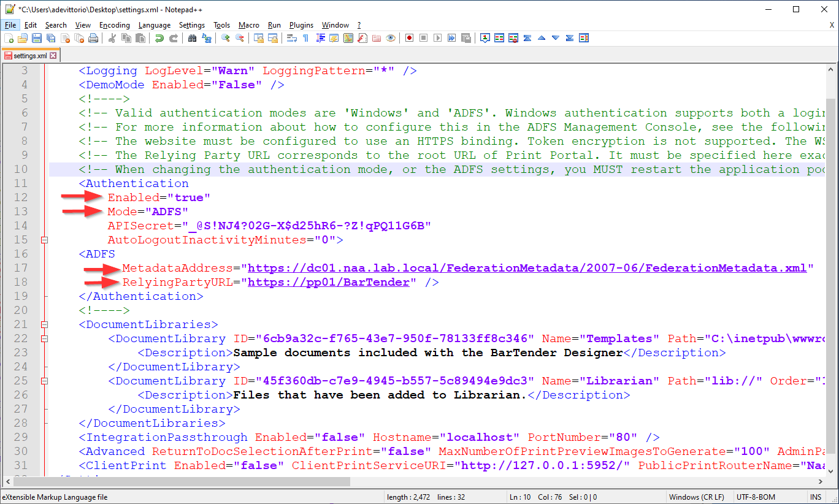The height and width of the screenshot is (504, 839).
Task: Open the User Defined Language icon
Action: click(x=334, y=38)
